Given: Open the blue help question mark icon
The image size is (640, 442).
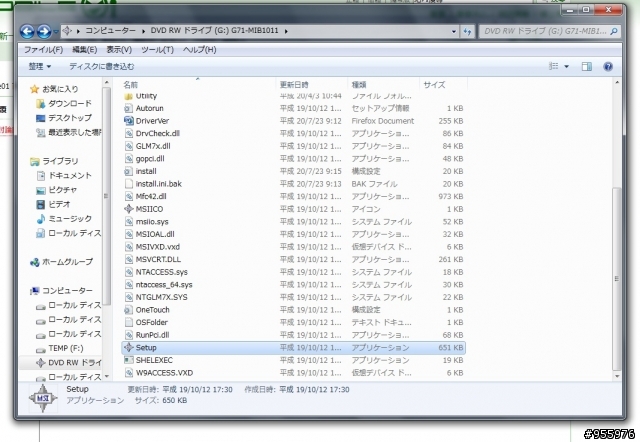Looking at the screenshot, I should pos(608,67).
